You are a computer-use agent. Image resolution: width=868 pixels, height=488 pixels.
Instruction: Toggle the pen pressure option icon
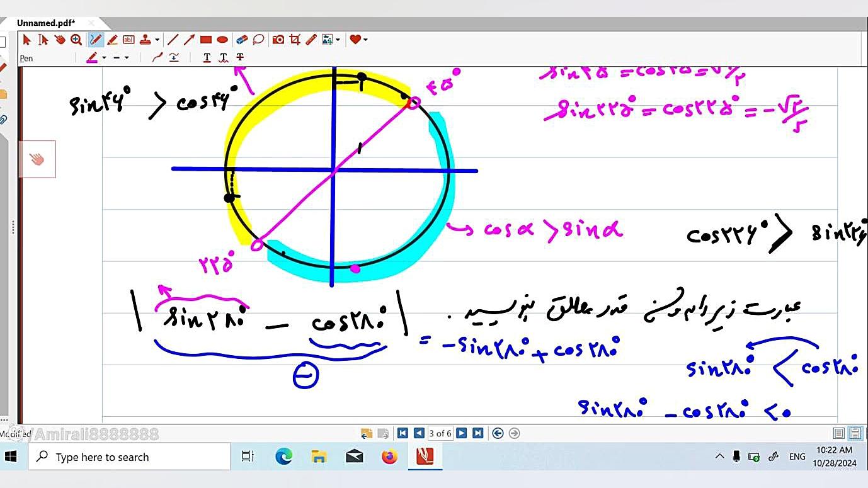[174, 57]
